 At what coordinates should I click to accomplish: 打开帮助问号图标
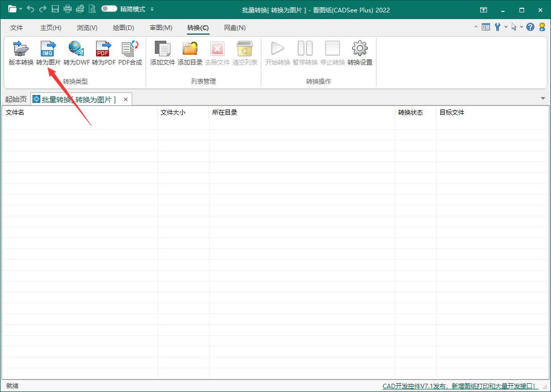(x=530, y=27)
